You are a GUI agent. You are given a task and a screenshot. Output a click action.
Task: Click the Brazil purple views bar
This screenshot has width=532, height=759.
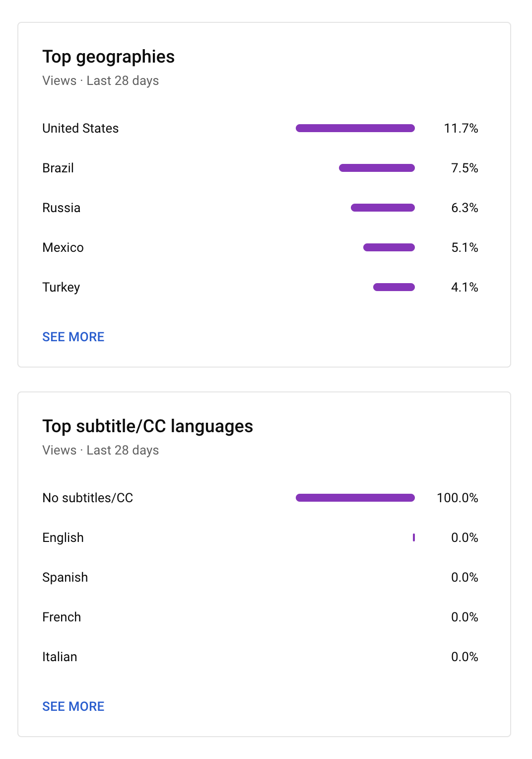[377, 168]
